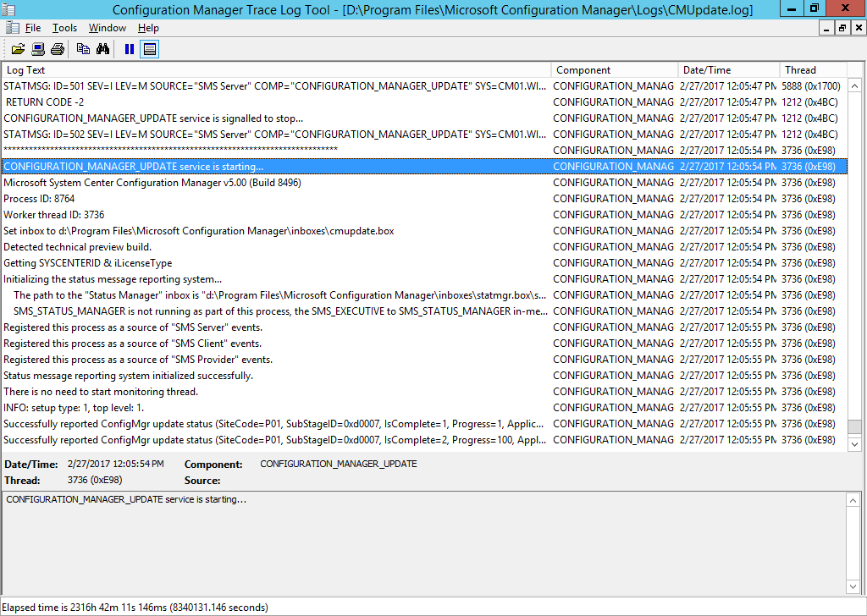The height and width of the screenshot is (616, 867).
Task: Print the log using printer icon
Action: pos(58,49)
